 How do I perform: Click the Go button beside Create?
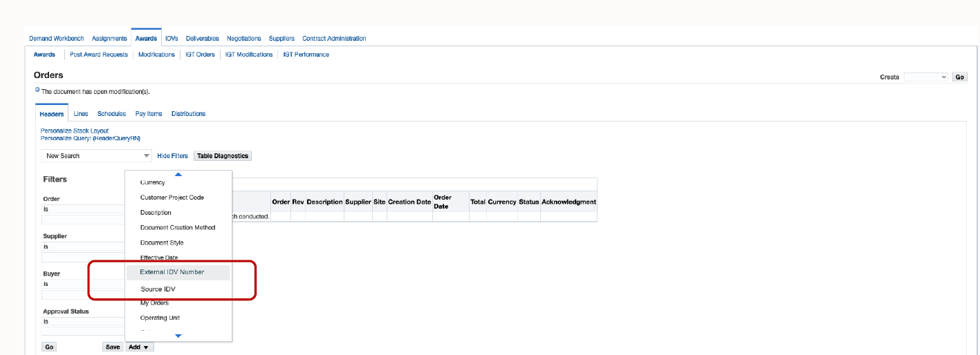(960, 77)
